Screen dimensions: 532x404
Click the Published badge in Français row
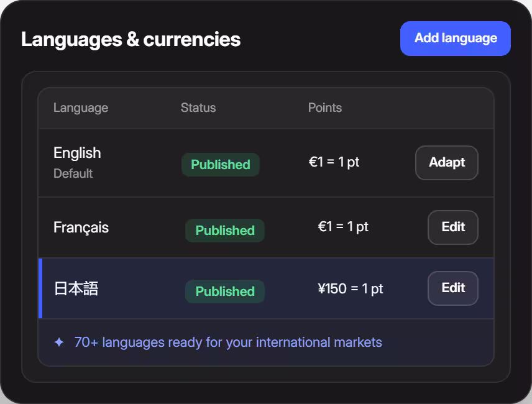coord(225,231)
